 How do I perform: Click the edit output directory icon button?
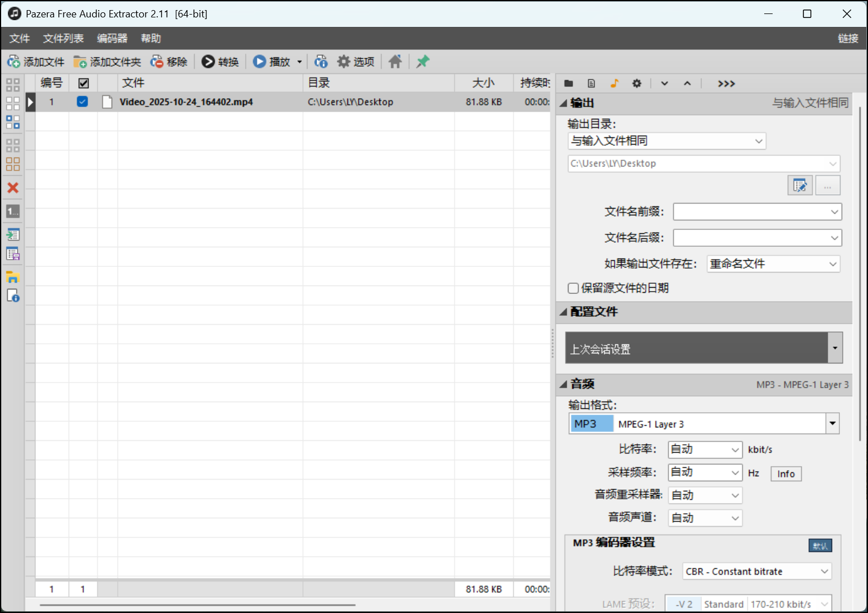[x=800, y=185]
